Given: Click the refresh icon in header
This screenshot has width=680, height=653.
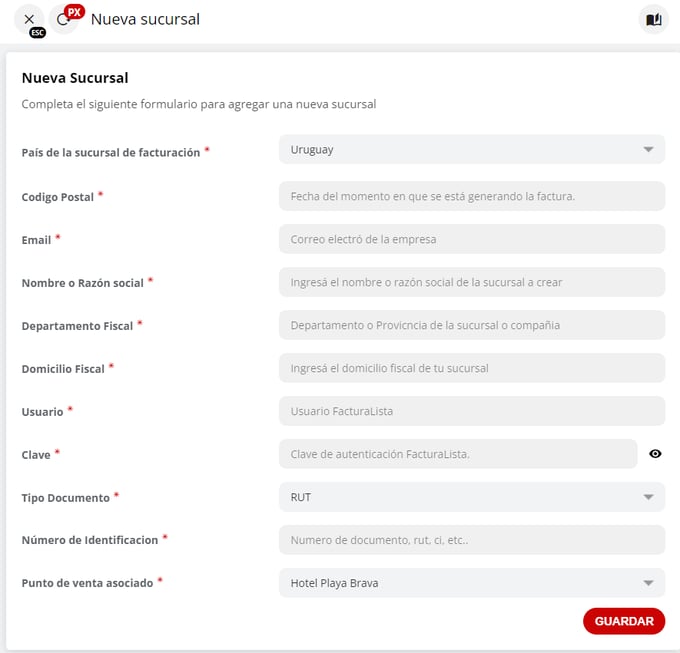Looking at the screenshot, I should 63,20.
